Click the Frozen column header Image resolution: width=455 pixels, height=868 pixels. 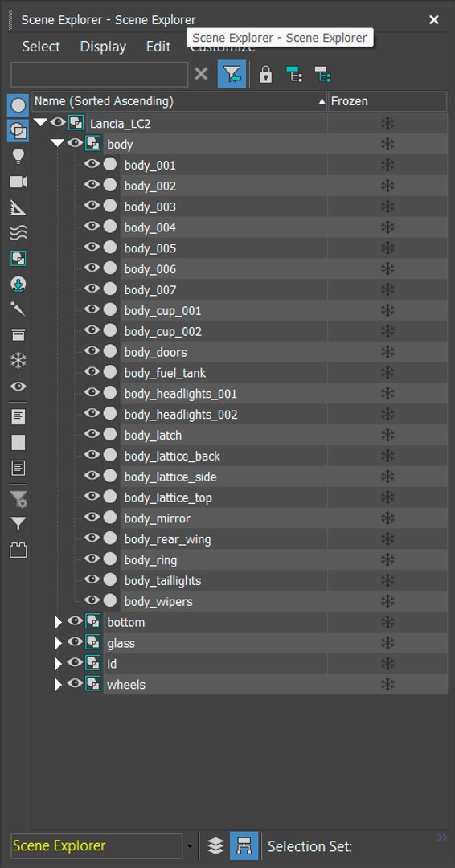(387, 101)
